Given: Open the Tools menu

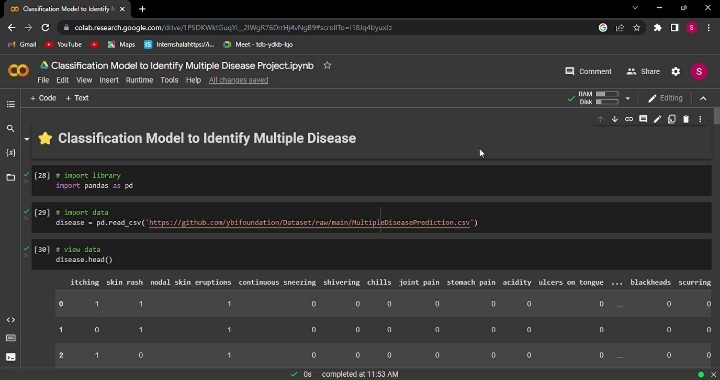Looking at the screenshot, I should (169, 80).
